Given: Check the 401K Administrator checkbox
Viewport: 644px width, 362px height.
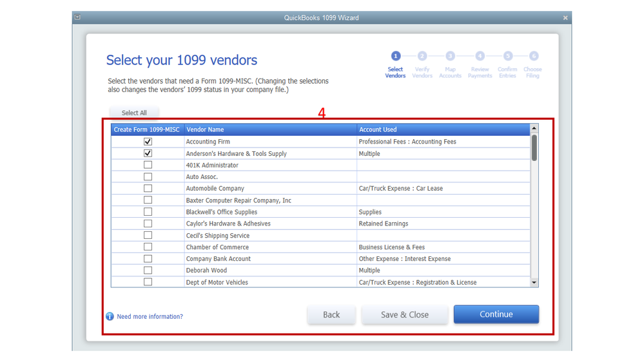Looking at the screenshot, I should tap(148, 165).
